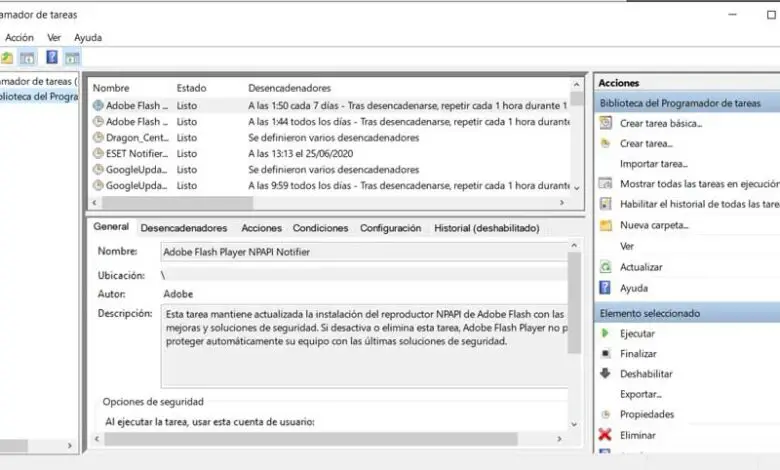The height and width of the screenshot is (470, 780).
Task: Switch to the Acciones tab
Action: [x=261, y=228]
